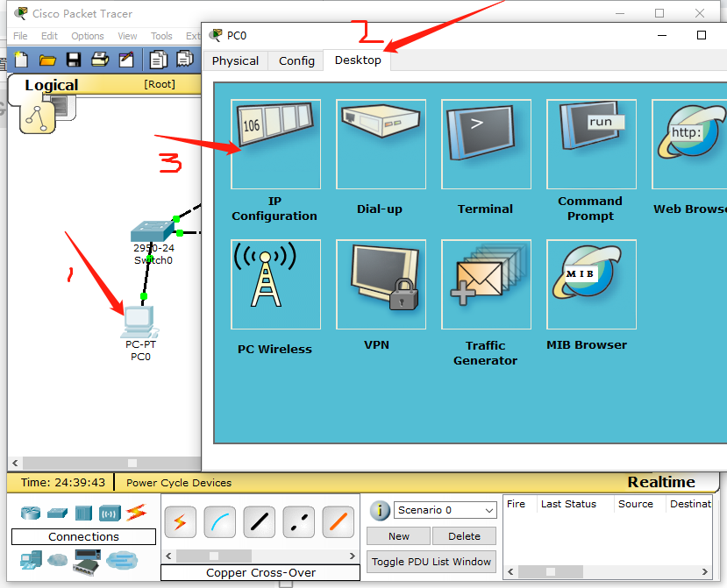This screenshot has height=588, width=727.
Task: Click the New scenario button
Action: (399, 536)
